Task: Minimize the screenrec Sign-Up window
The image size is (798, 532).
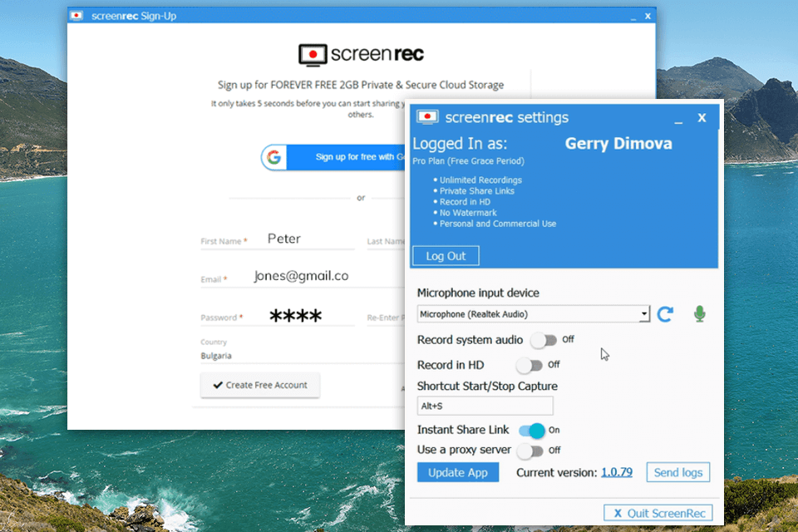Action: [x=633, y=17]
